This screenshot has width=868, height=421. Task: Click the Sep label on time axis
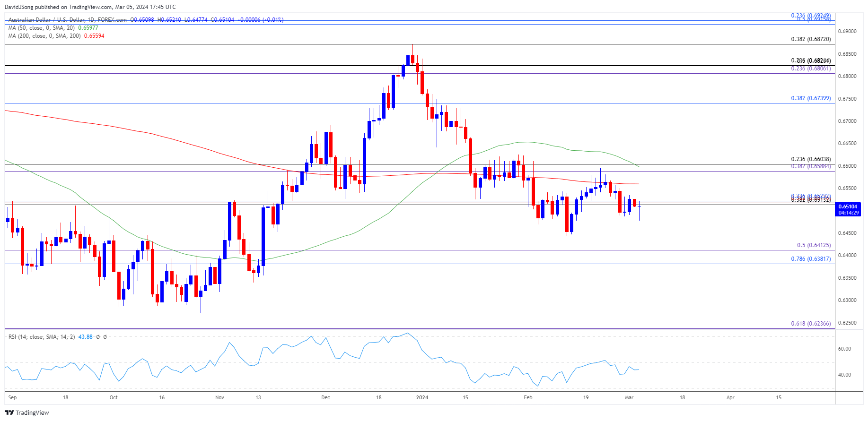tap(13, 398)
